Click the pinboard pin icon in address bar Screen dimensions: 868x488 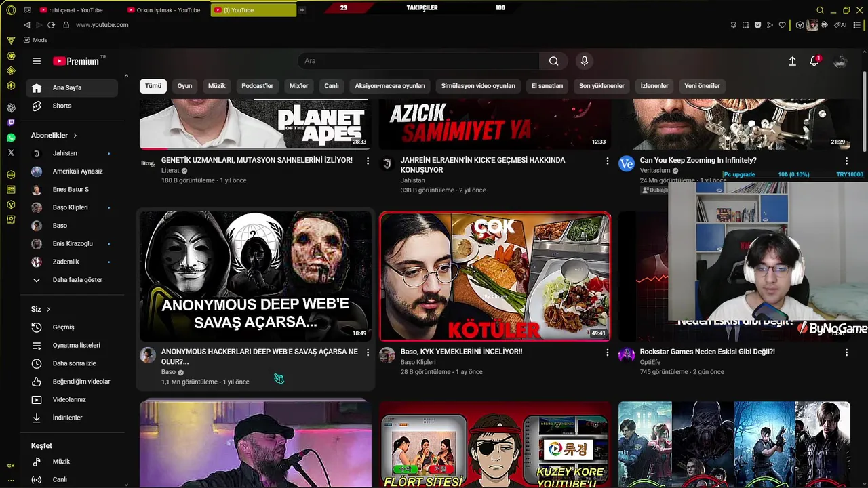(733, 25)
